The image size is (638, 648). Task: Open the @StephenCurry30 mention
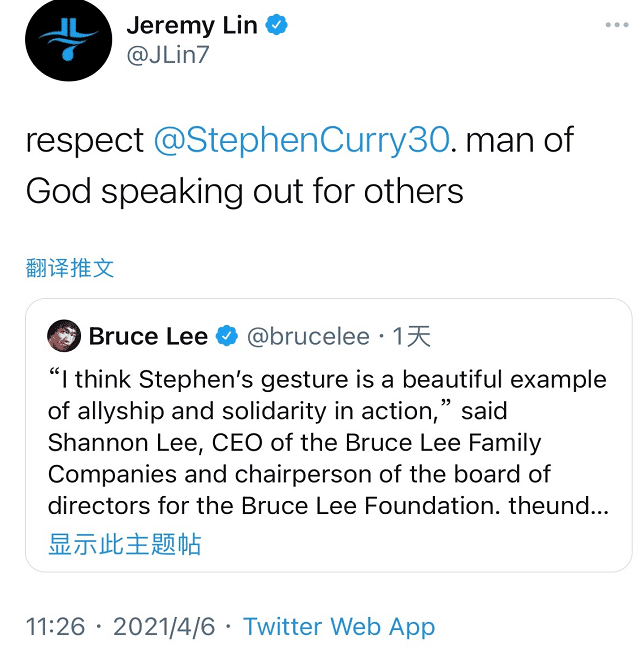point(301,139)
